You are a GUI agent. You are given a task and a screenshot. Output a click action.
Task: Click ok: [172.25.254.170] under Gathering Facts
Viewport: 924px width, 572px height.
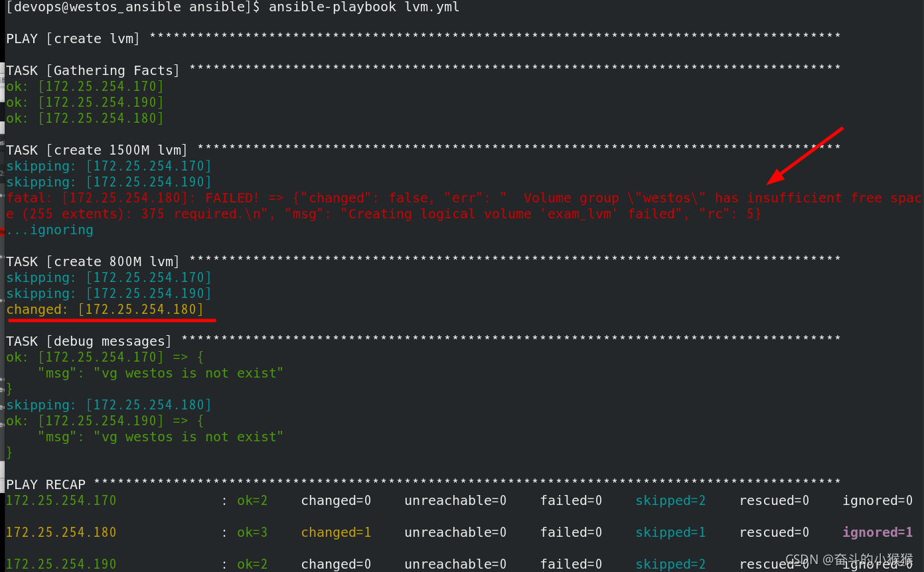[85, 87]
